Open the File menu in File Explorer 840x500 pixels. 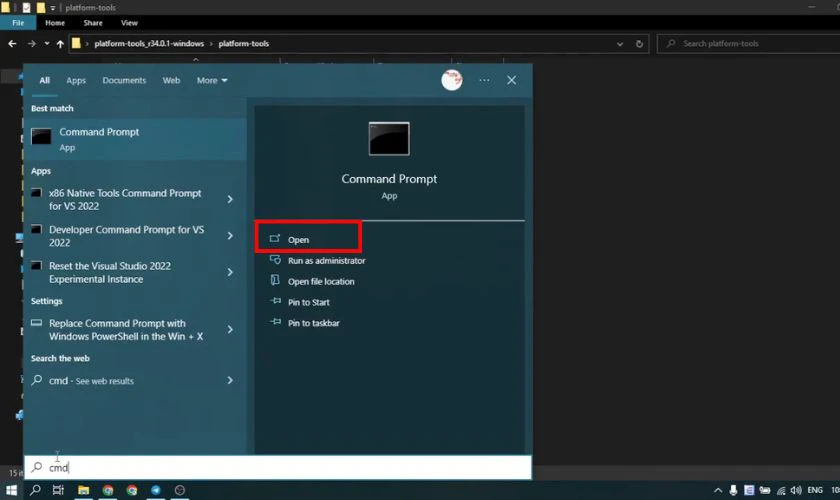18,23
